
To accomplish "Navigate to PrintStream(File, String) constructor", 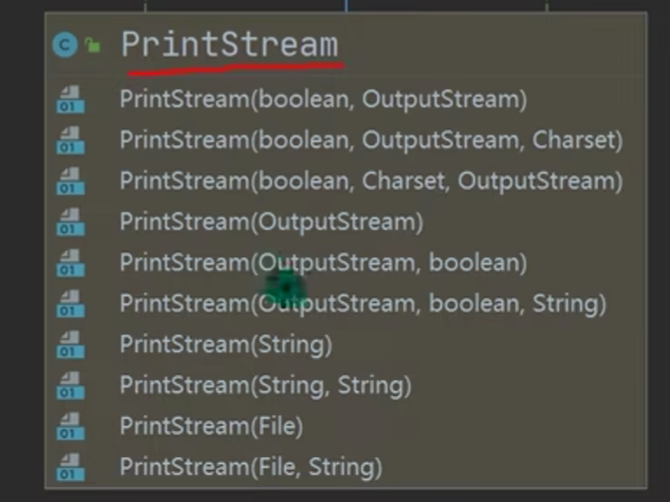I will point(251,467).
